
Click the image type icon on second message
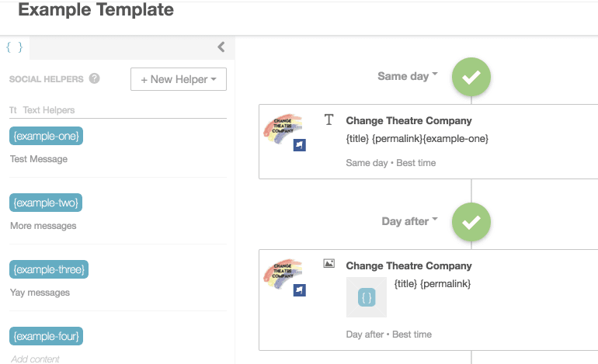[x=329, y=264]
